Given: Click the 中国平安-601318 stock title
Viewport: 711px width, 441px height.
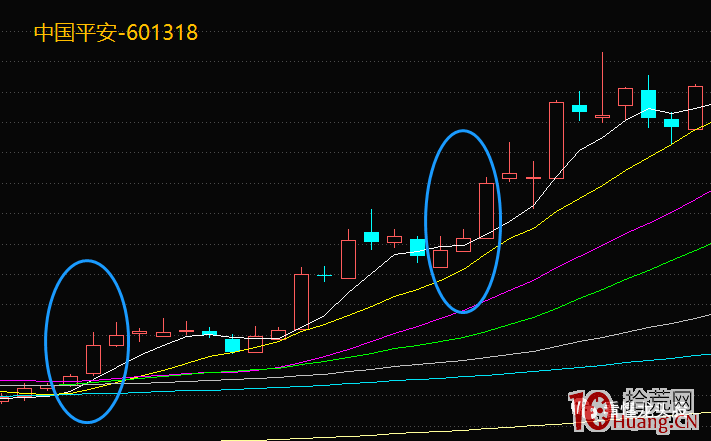Looking at the screenshot, I should click(x=116, y=33).
